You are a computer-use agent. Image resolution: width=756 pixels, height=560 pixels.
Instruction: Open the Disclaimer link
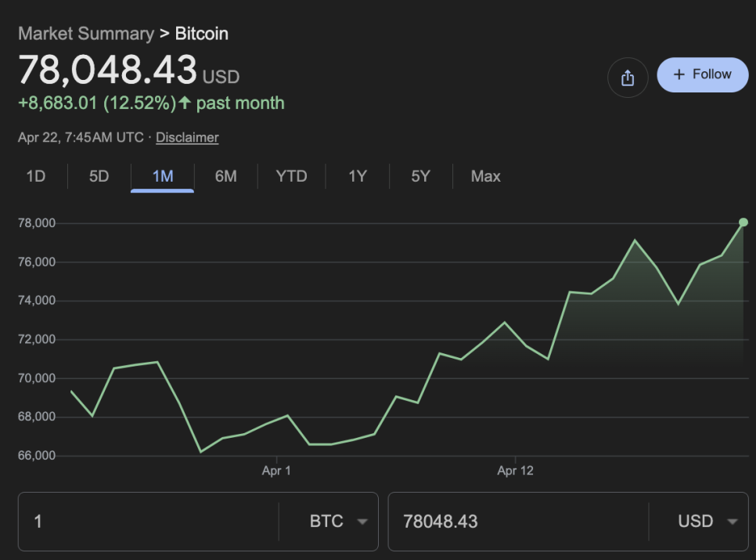tap(187, 137)
